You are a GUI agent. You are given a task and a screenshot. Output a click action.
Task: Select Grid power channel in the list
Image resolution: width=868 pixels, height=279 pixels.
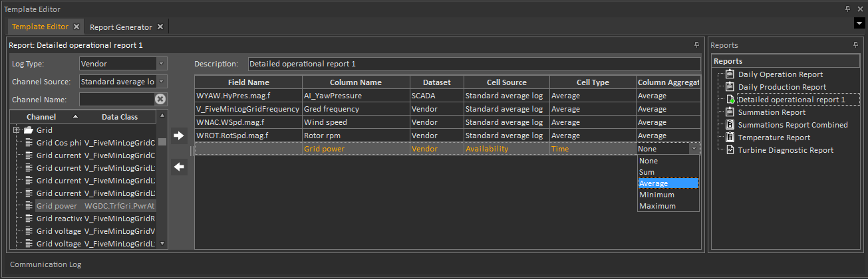57,206
